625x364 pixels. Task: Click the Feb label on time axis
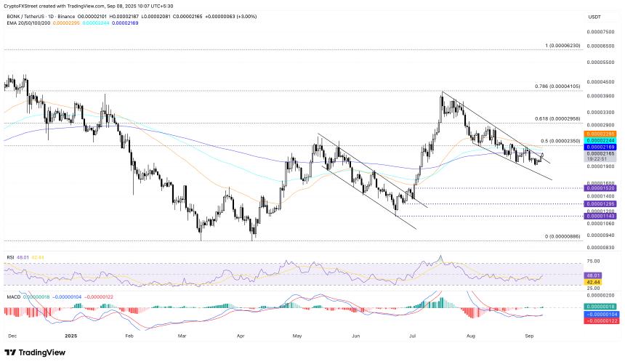(x=129, y=336)
